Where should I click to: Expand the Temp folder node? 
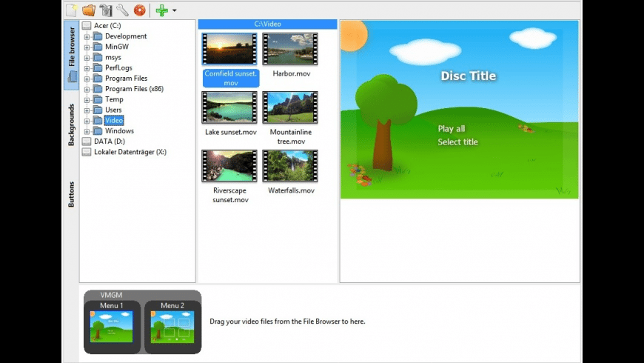tap(87, 100)
